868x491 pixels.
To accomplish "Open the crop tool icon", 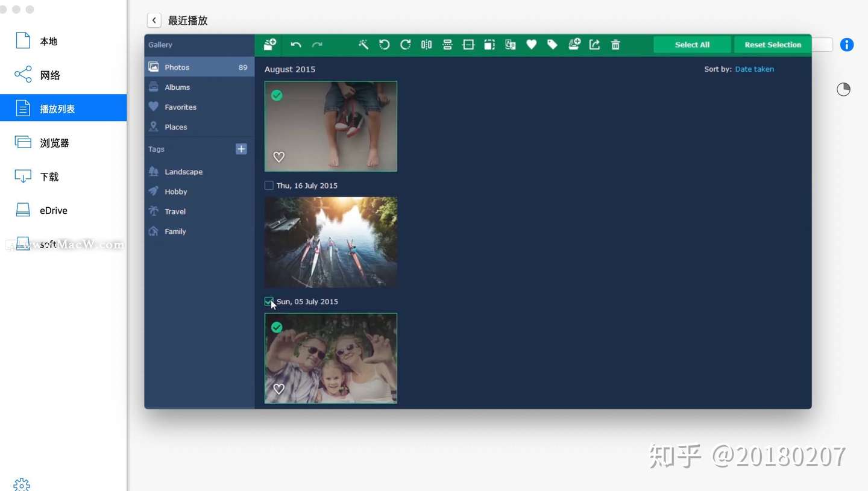I will tap(489, 45).
